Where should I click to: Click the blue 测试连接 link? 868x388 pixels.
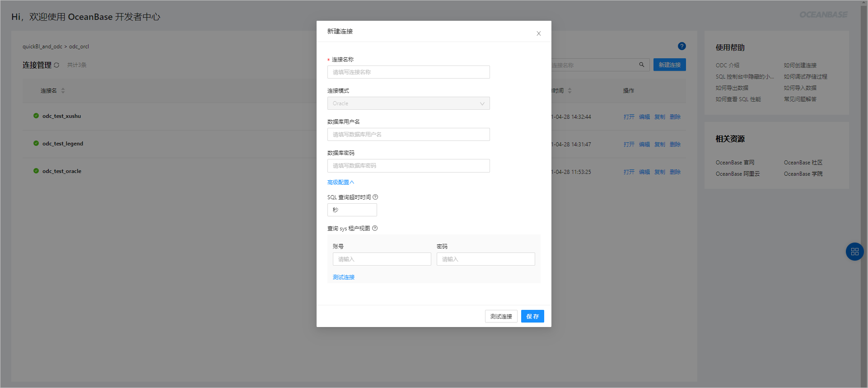pos(343,277)
